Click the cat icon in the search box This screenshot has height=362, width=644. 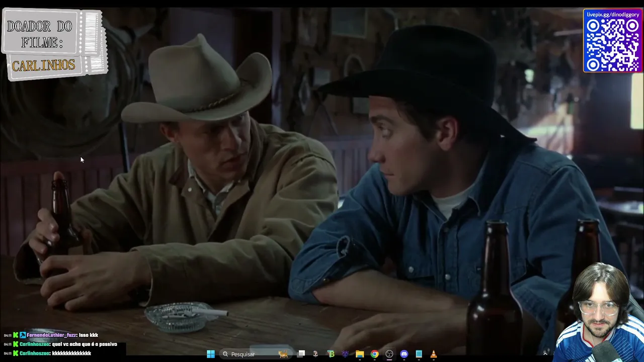pyautogui.click(x=283, y=354)
